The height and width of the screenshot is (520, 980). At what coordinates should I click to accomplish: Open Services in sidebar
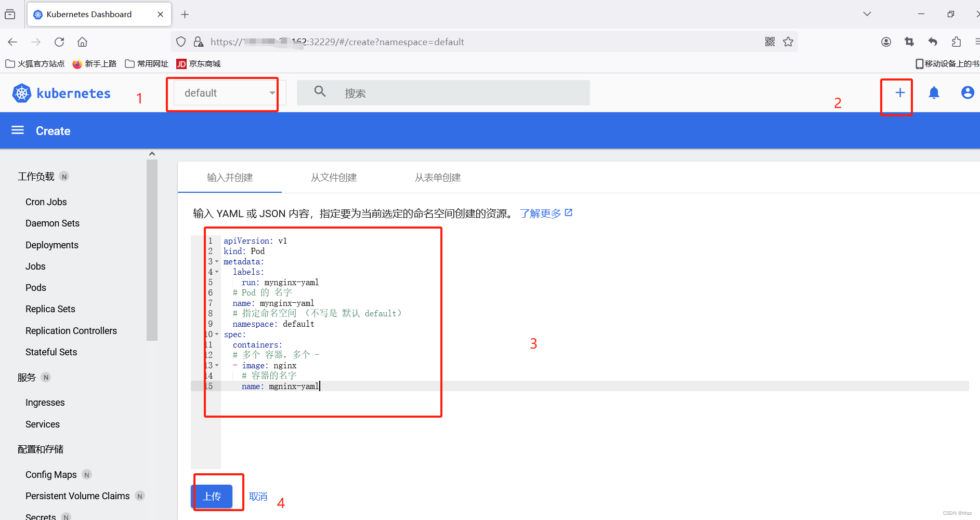pos(43,424)
